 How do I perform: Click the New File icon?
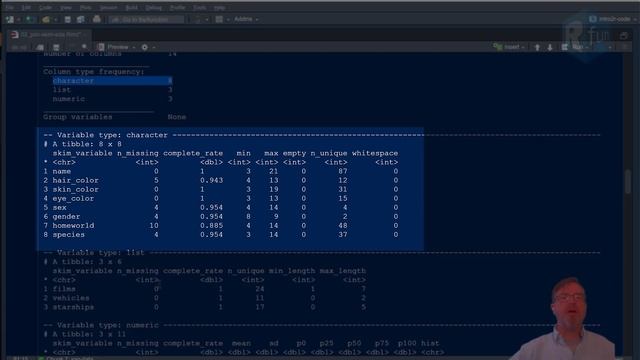(10, 19)
